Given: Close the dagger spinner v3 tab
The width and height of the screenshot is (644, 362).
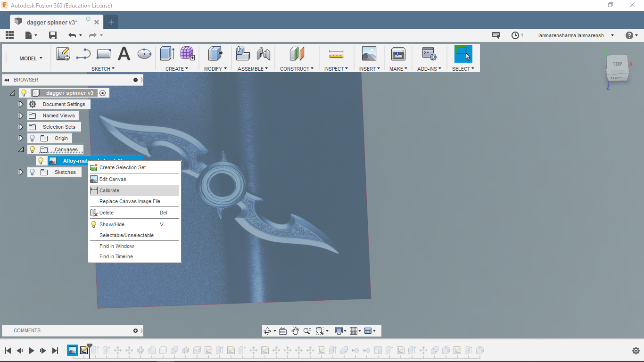Looking at the screenshot, I should (97, 22).
